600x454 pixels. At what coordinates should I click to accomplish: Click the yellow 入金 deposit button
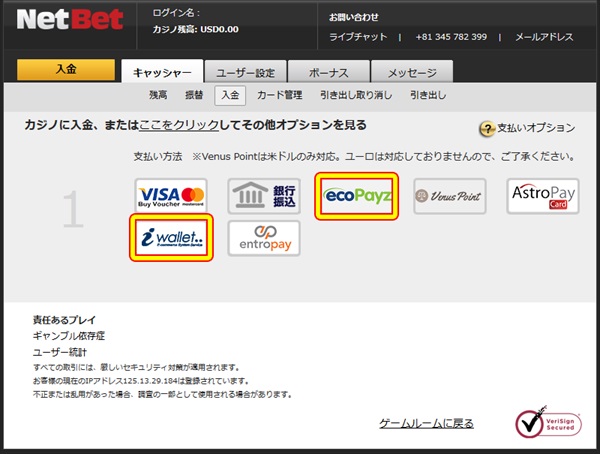66,69
